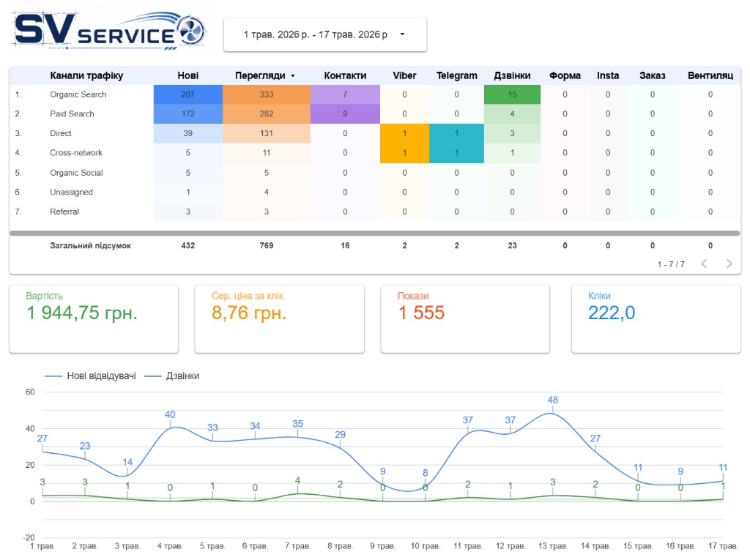This screenshot has height=560, width=750.
Task: Click Direct row Viber cell
Action: tap(404, 133)
